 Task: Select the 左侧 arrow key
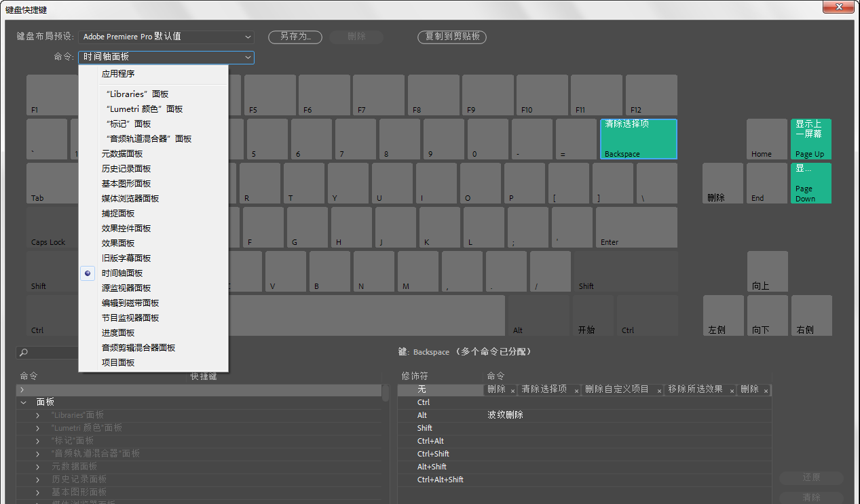[724, 315]
